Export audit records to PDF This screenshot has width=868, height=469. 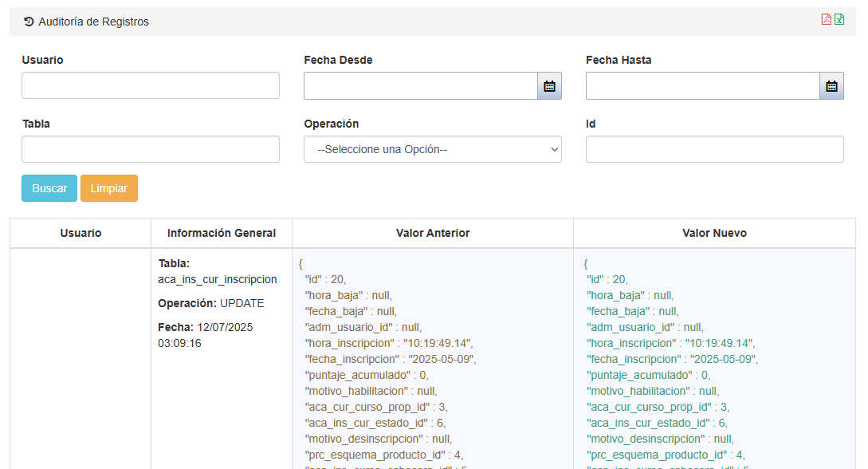point(827,20)
